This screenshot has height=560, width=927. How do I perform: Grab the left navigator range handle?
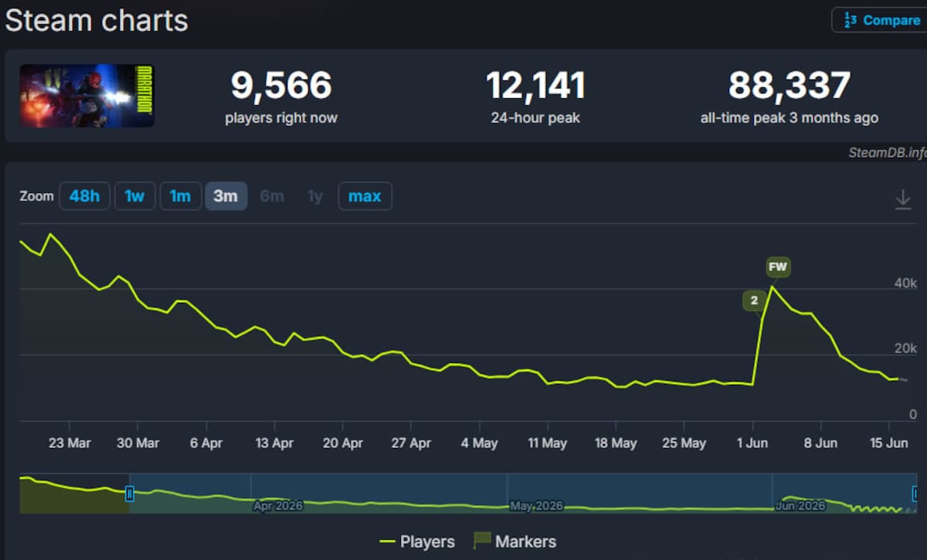(130, 493)
